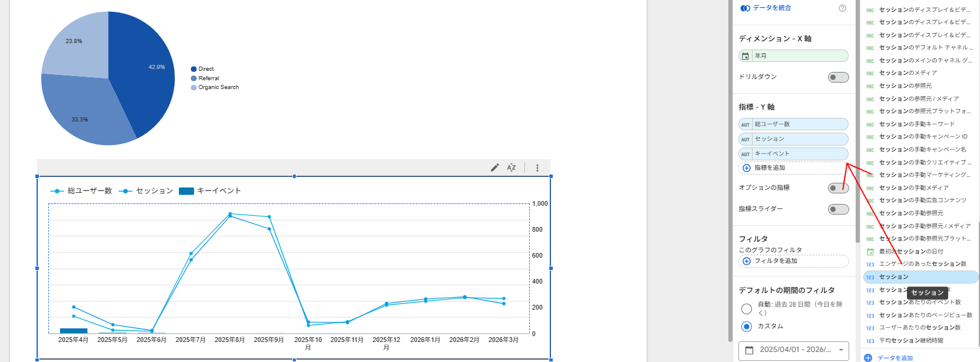Click the AZ sort icon above chart
The width and height of the screenshot is (980, 362).
[512, 167]
